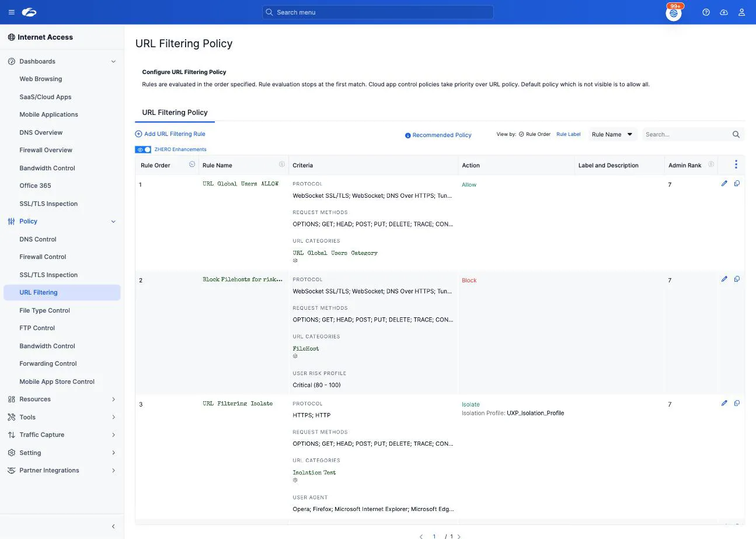Click the Rule Name column sort icon
The height and width of the screenshot is (539, 756).
282,164
